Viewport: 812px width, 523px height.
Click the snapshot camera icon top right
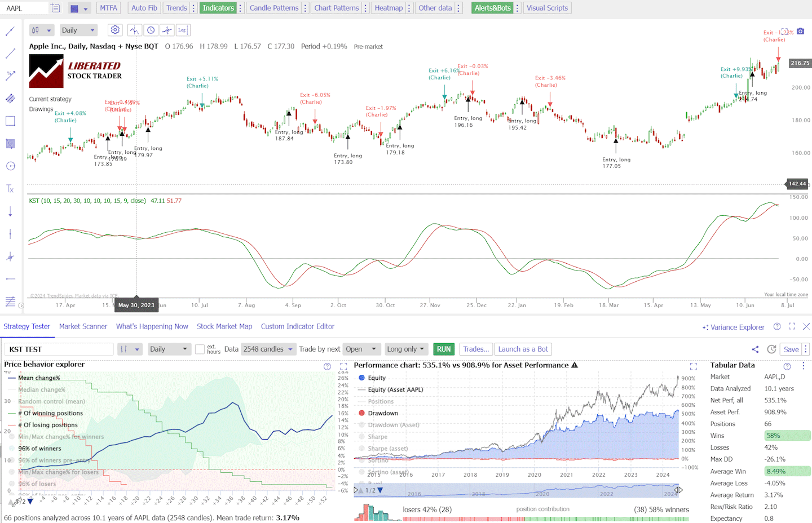[801, 32]
